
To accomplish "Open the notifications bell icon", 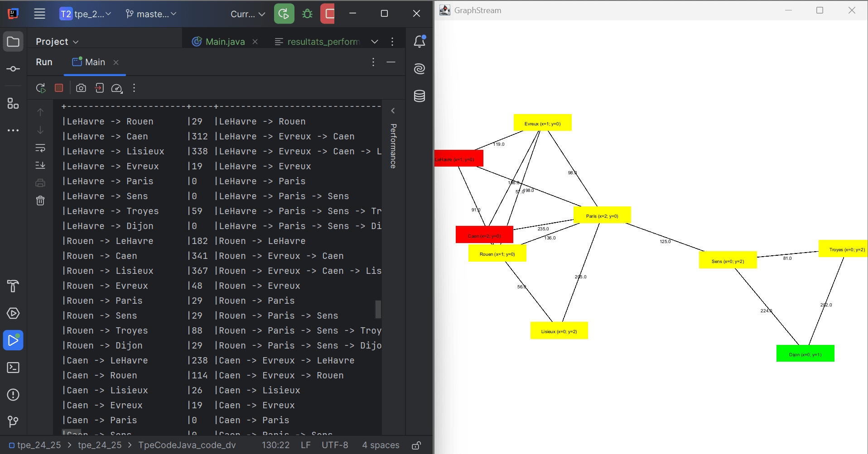I will [419, 42].
